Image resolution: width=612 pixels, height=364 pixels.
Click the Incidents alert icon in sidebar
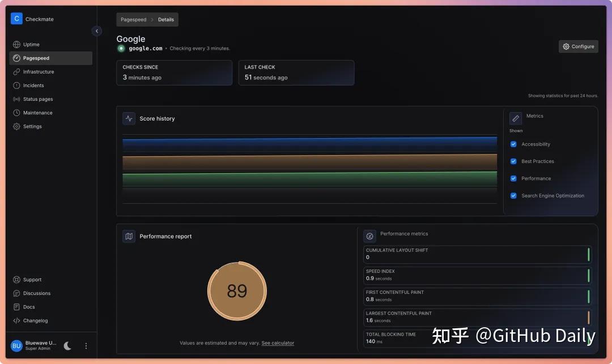tap(16, 85)
